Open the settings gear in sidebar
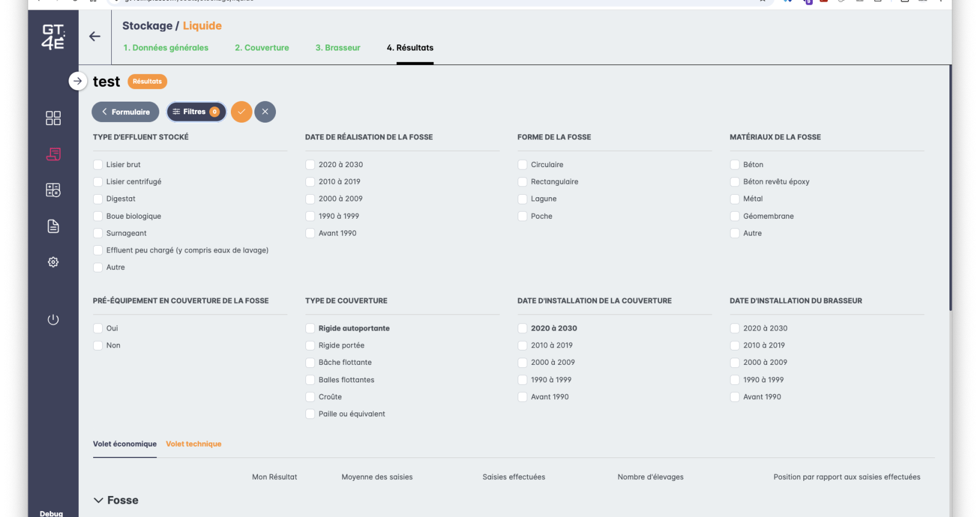This screenshot has height=517, width=980. coord(53,262)
